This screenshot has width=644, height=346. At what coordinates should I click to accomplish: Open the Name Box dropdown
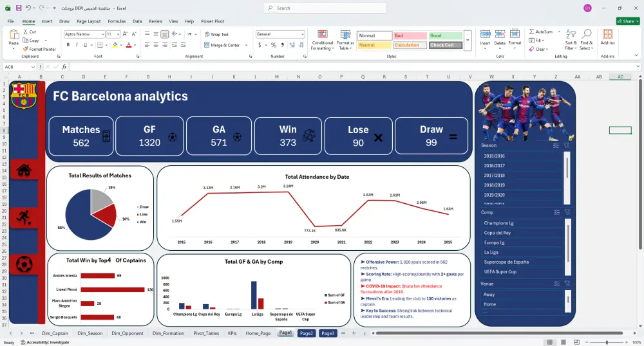(x=33, y=67)
